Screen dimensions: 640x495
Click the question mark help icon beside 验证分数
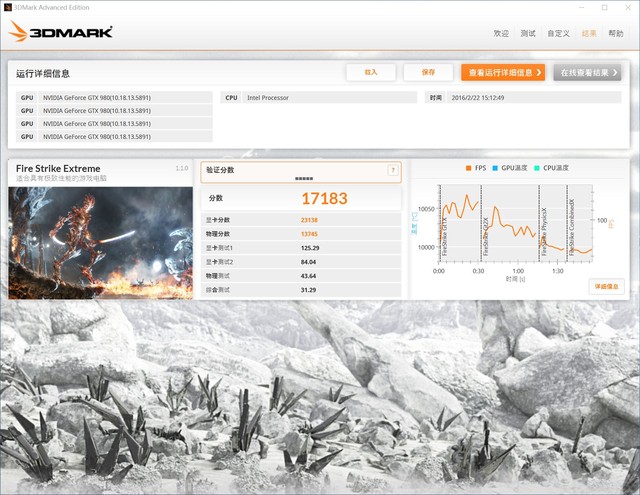(392, 170)
